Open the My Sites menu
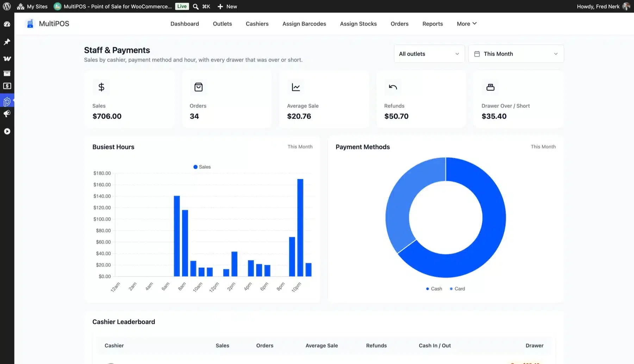Image resolution: width=634 pixels, height=364 pixels. point(32,6)
